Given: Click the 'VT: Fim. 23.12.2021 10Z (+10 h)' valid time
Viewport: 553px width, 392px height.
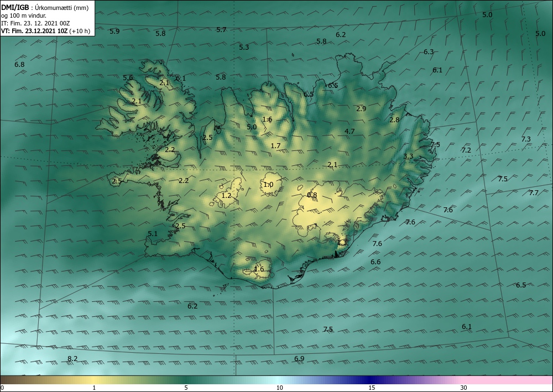Looking at the screenshot, I should (45, 31).
